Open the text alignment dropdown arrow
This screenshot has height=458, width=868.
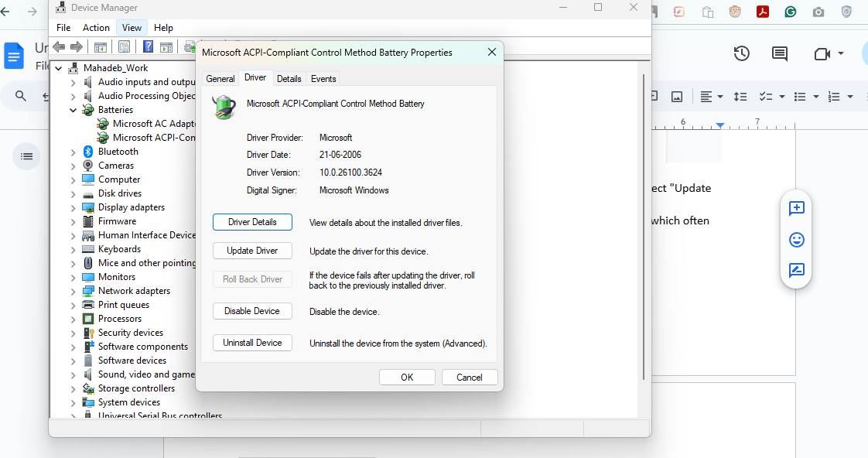(720, 96)
